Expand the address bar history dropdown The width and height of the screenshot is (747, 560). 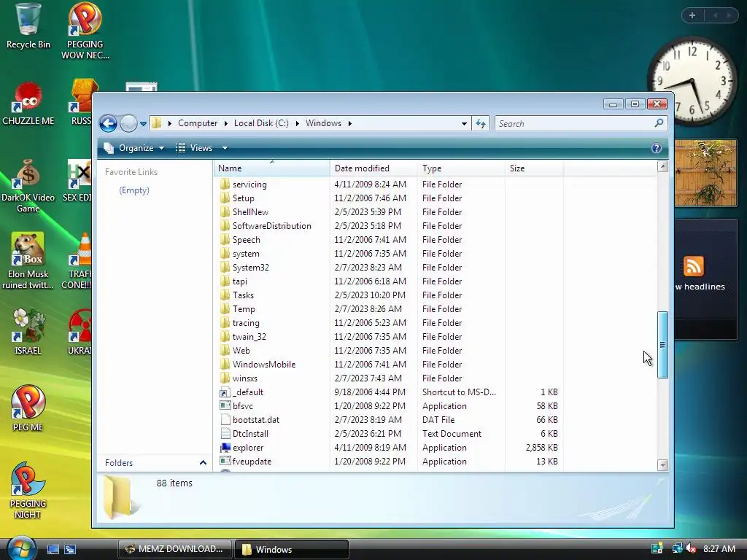pos(464,124)
